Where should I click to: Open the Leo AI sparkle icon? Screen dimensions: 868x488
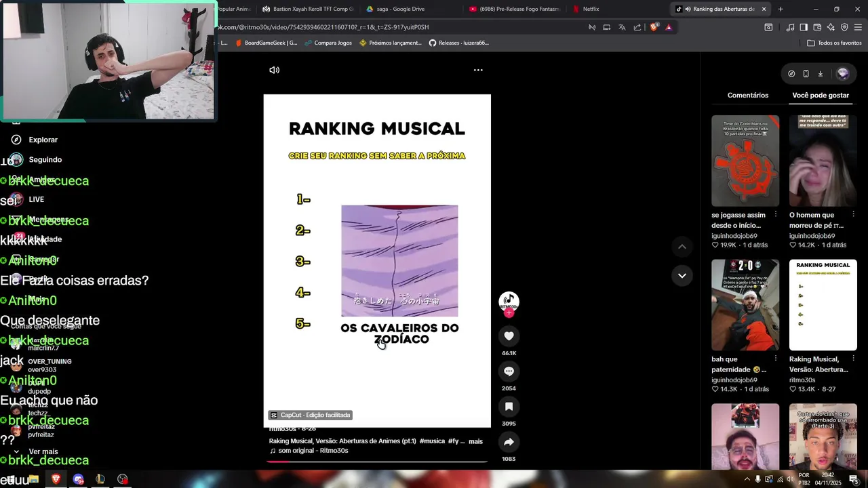tap(831, 27)
